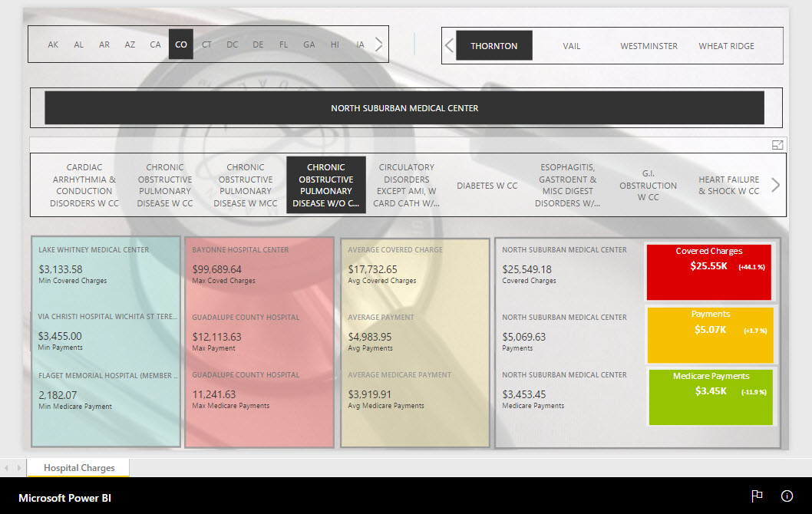Click the green Medicare Payments KPI tile
The image size is (812, 514).
coord(711,397)
